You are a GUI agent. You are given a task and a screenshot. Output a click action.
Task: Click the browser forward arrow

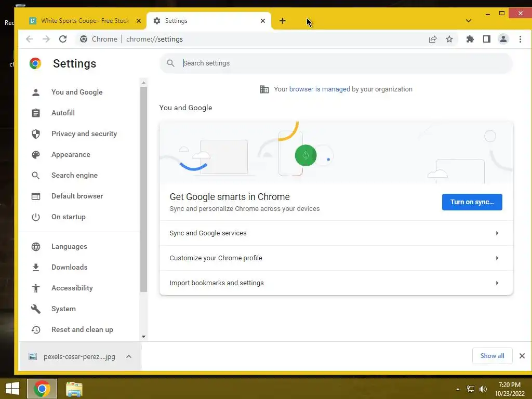tap(46, 39)
